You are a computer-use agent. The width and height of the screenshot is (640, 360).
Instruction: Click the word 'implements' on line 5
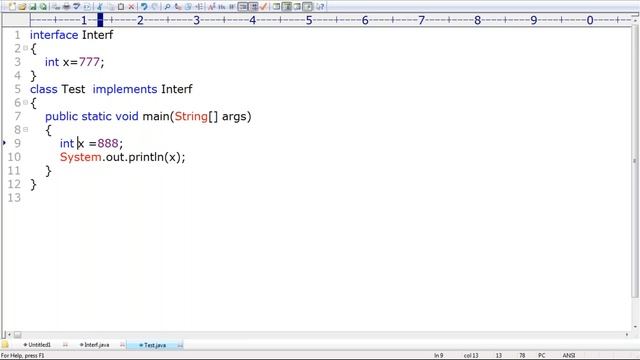[125, 89]
